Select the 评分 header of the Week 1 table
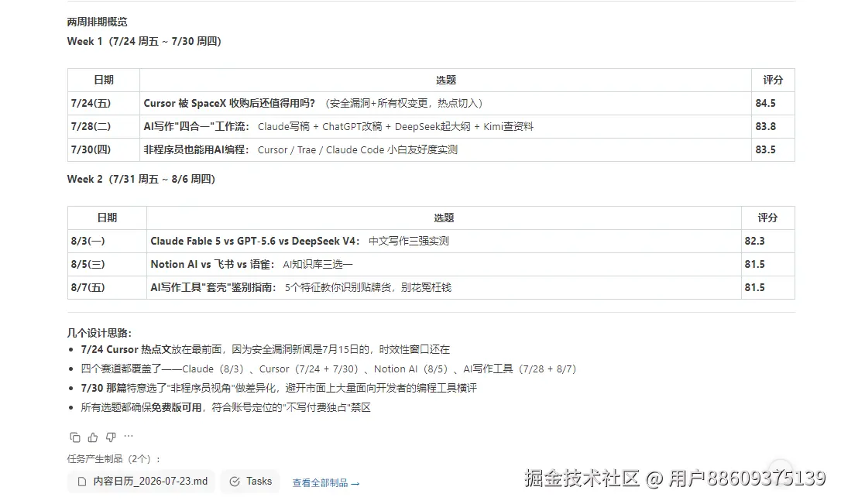 click(773, 80)
